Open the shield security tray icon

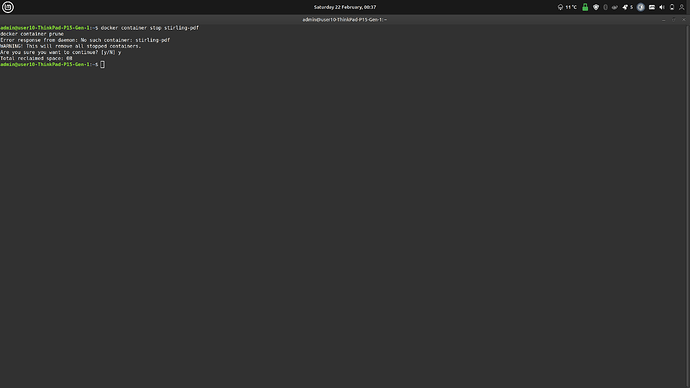click(596, 7)
